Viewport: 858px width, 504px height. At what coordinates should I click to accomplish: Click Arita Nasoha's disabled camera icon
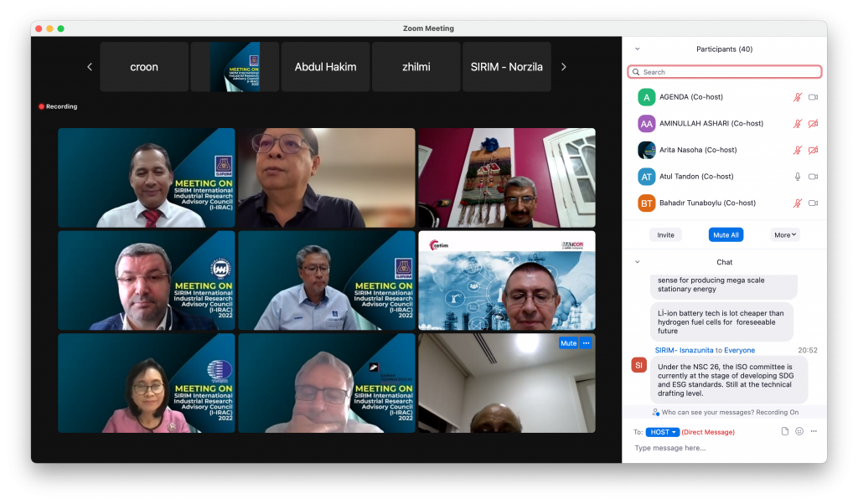(813, 150)
